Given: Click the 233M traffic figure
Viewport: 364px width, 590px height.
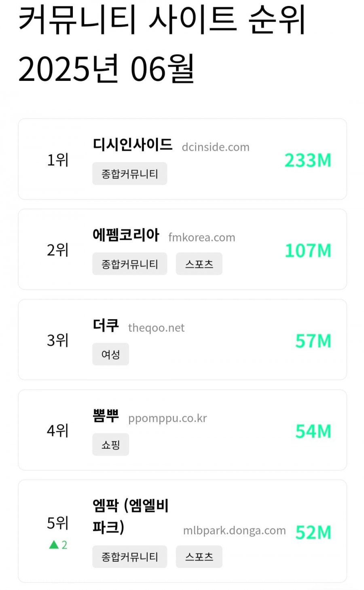Looking at the screenshot, I should point(308,160).
